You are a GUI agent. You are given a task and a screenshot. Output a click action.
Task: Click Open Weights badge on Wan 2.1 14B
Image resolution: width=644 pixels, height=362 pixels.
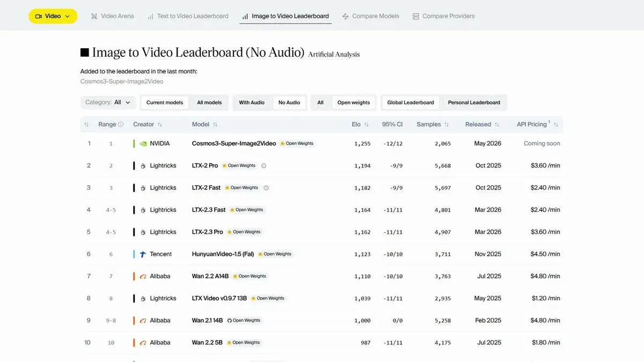(x=244, y=321)
